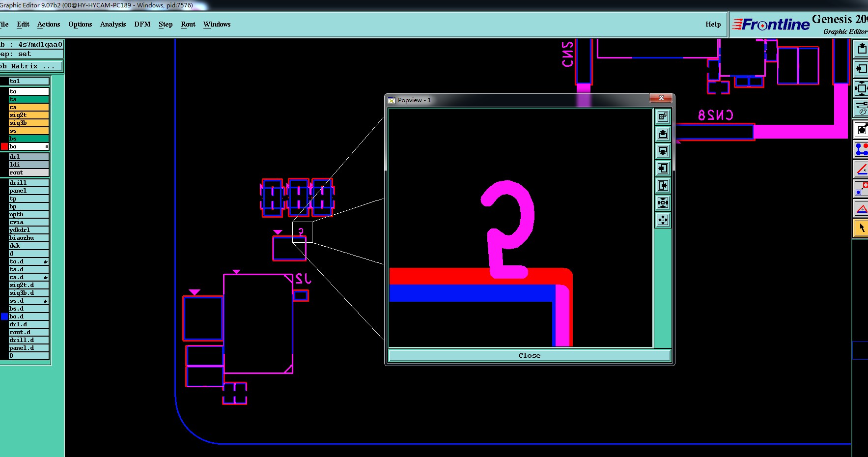Screen dimensions: 868x457
Task: Toggle display of the to layer
Action: tap(29, 91)
